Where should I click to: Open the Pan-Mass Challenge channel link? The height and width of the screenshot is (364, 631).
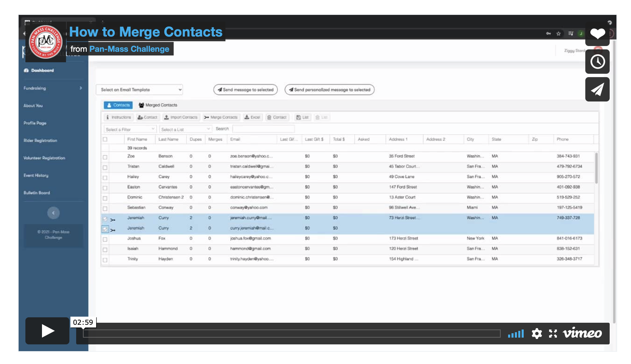(x=129, y=49)
